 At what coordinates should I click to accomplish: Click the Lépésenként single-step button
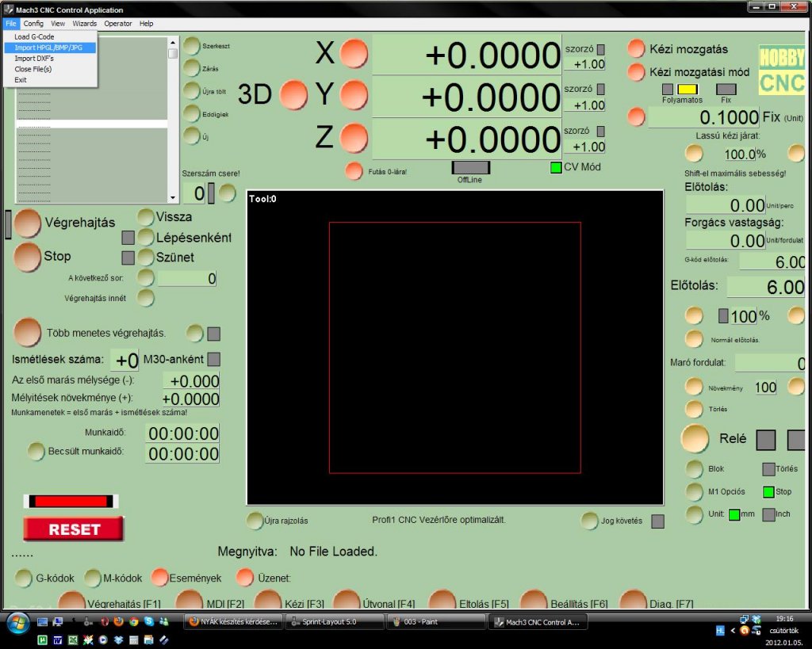click(146, 238)
